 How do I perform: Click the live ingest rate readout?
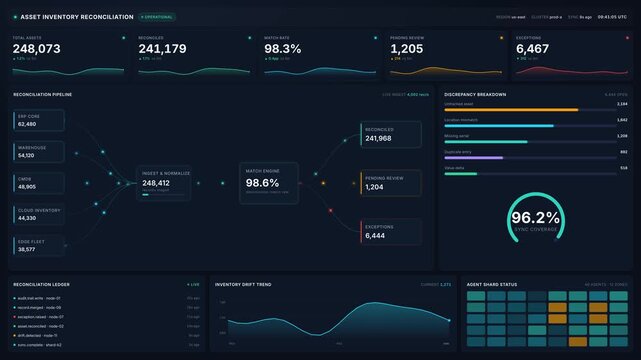(x=406, y=95)
